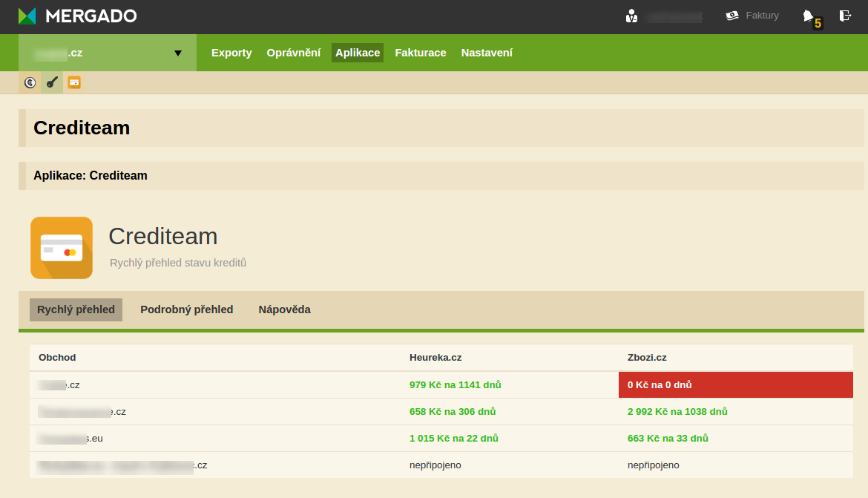868x498 pixels.
Task: Click the shop name in the last 'nepřipojeno' row
Action: click(x=122, y=465)
